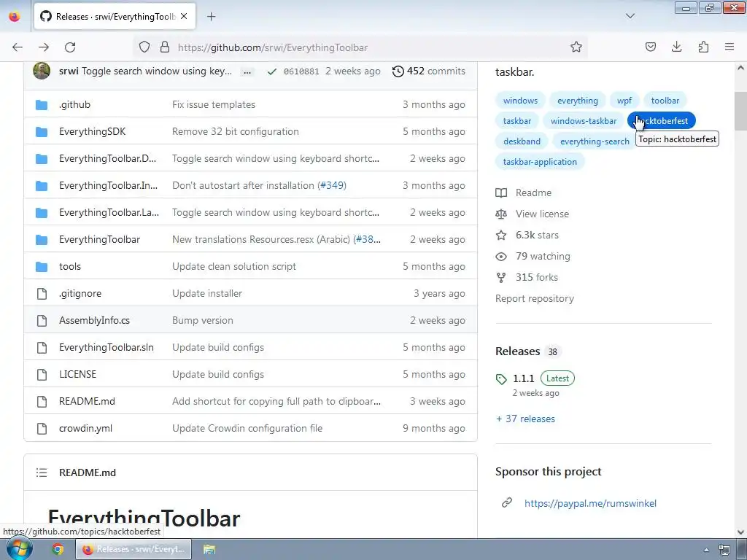This screenshot has width=747, height=560.
Task: View the 79 watching list
Action: (533, 256)
